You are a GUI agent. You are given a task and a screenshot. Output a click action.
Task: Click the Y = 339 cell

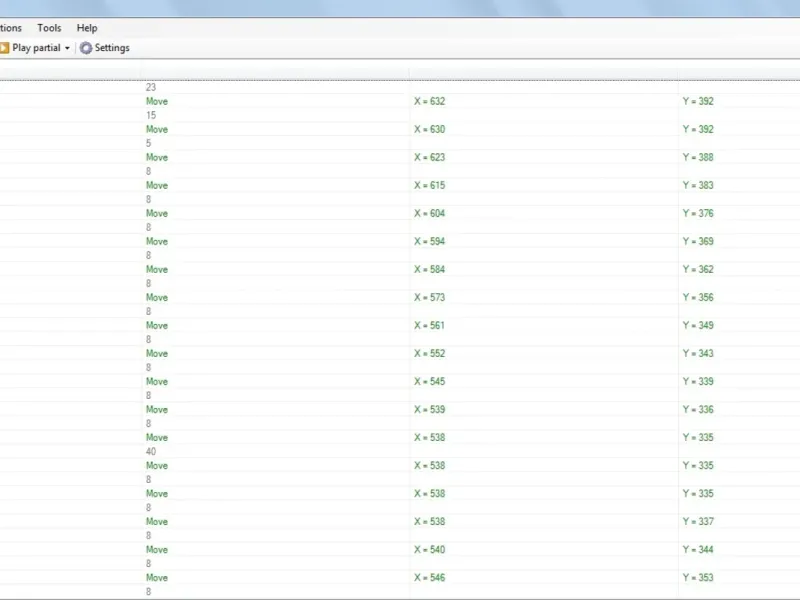[698, 382]
